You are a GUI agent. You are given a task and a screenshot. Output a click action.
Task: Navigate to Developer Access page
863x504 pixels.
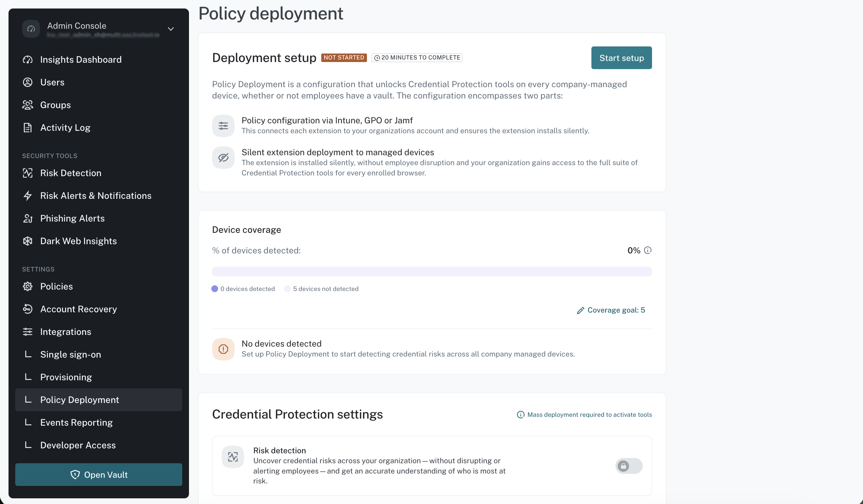click(99, 445)
